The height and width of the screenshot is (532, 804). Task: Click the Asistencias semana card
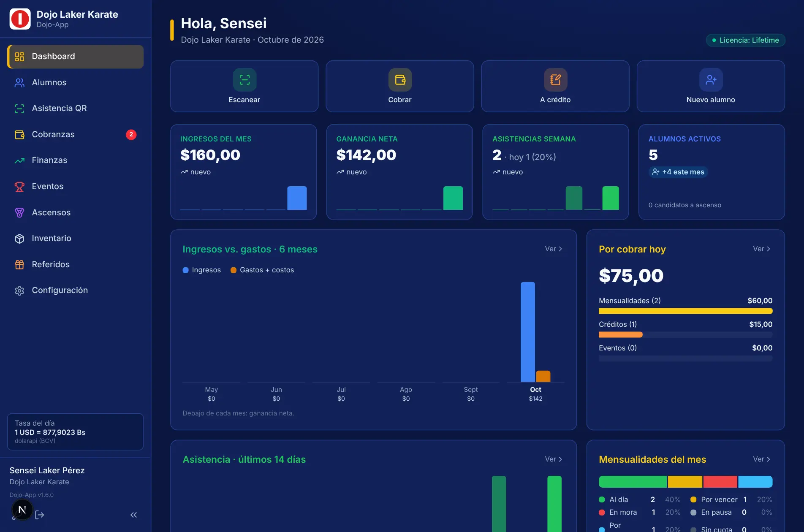pyautogui.click(x=555, y=172)
